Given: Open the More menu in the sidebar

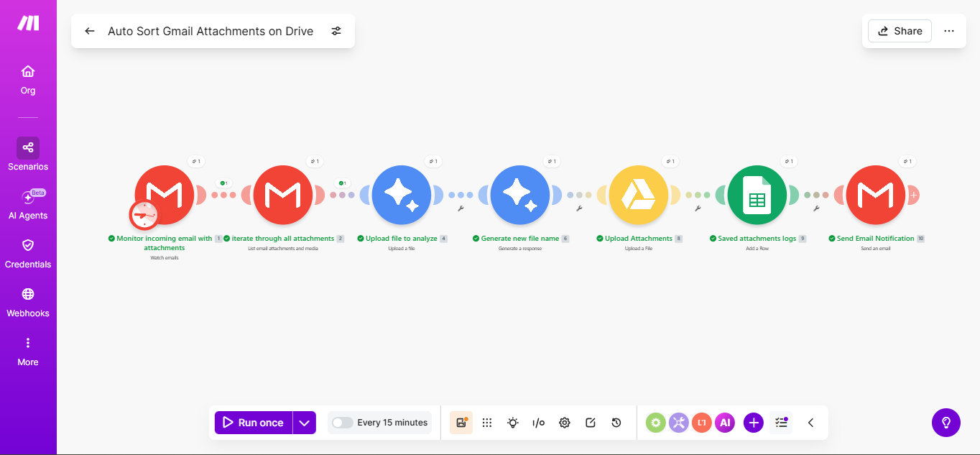Looking at the screenshot, I should (x=28, y=351).
